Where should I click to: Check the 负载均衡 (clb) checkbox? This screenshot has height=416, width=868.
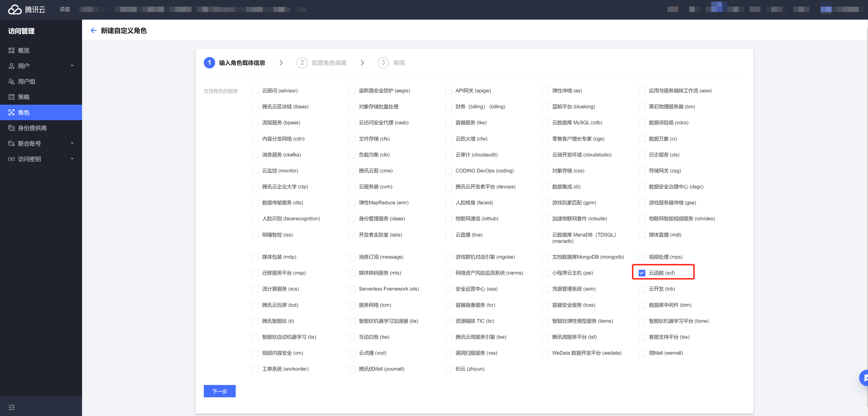[352, 155]
